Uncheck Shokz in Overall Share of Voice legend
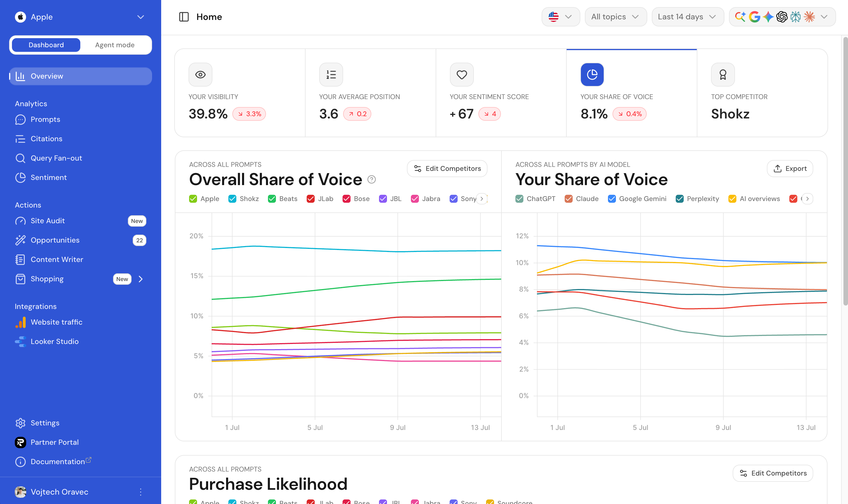848x504 pixels. (x=232, y=199)
